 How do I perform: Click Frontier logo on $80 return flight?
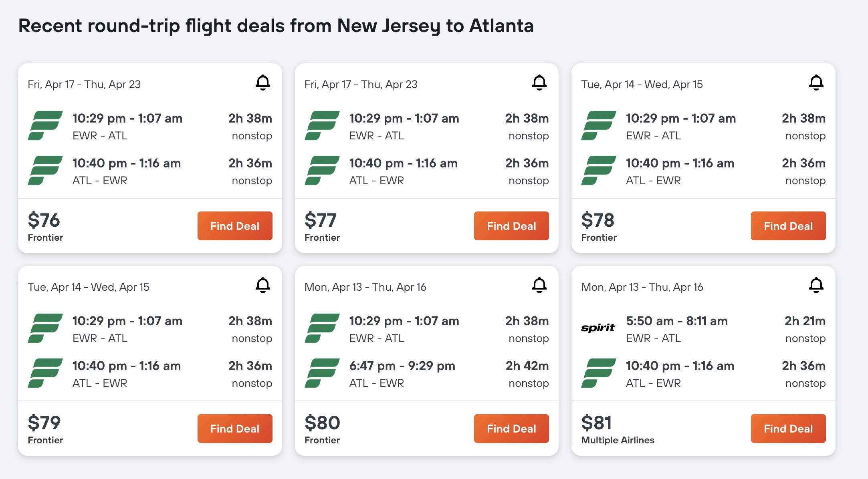click(x=322, y=373)
